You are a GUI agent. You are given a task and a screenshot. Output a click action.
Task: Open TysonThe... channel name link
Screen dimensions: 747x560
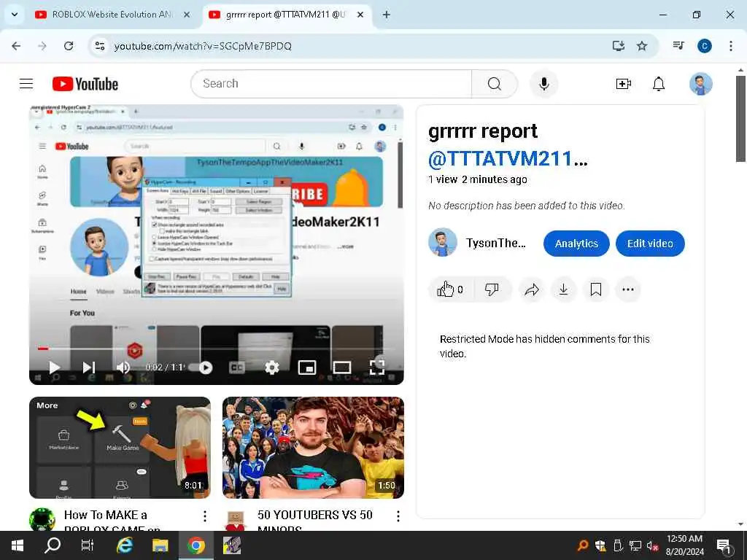[x=495, y=243]
